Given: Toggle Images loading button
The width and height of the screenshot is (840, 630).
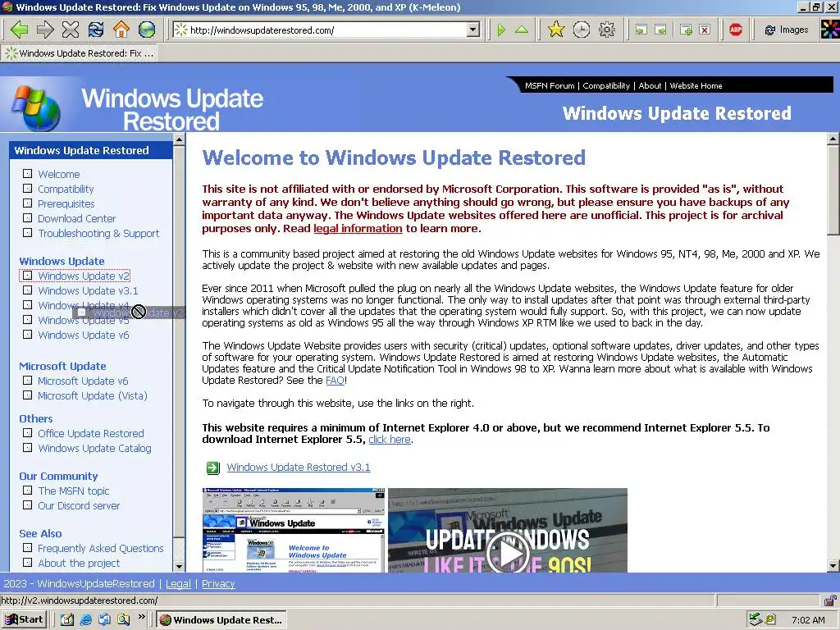Looking at the screenshot, I should click(x=787, y=30).
